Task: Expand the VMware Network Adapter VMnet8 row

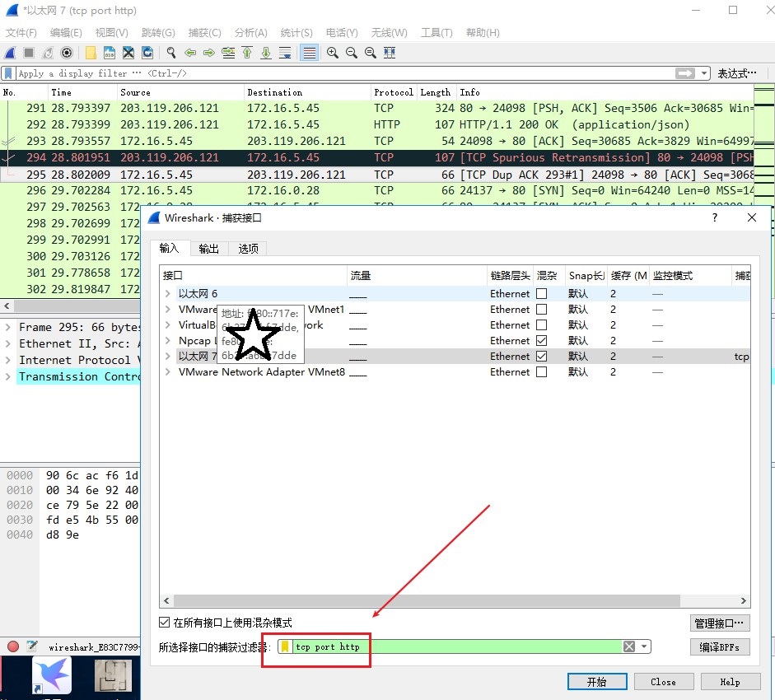Action: (x=167, y=371)
